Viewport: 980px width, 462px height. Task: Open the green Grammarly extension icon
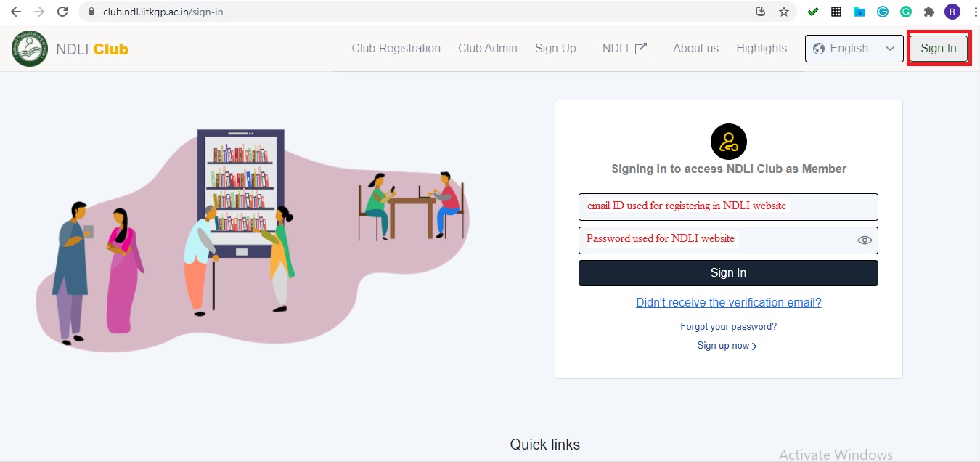pyautogui.click(x=906, y=12)
